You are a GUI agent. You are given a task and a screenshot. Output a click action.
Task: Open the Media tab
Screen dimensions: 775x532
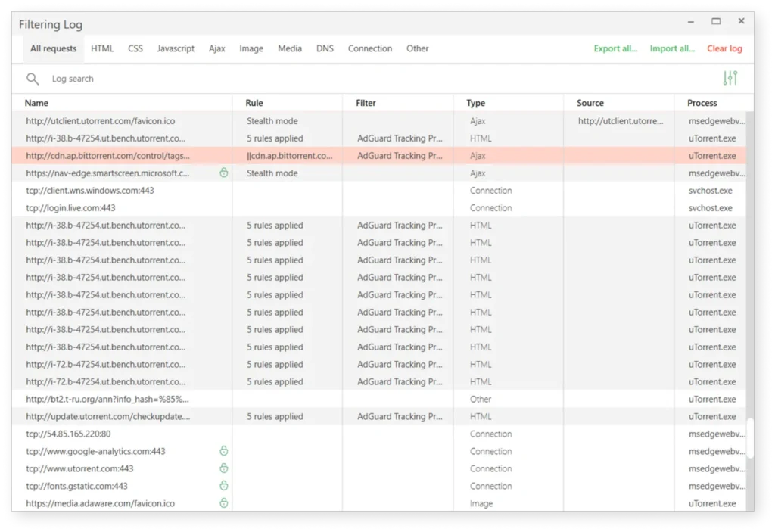click(x=290, y=48)
